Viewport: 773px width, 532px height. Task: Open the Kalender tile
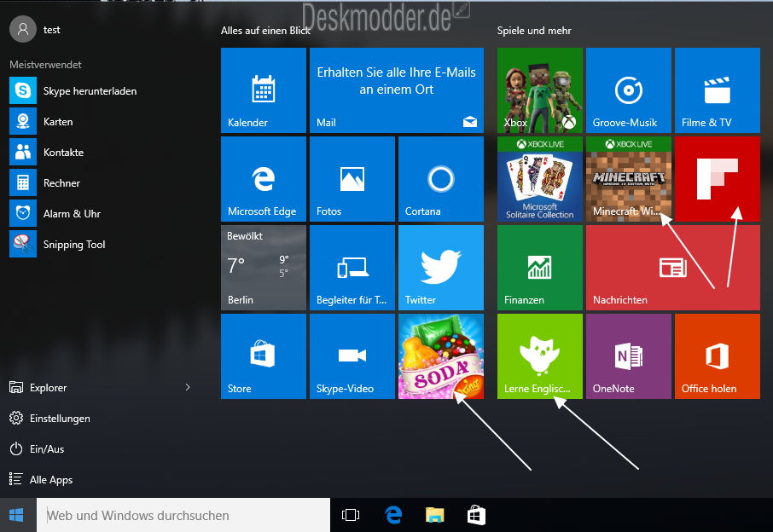coord(264,90)
